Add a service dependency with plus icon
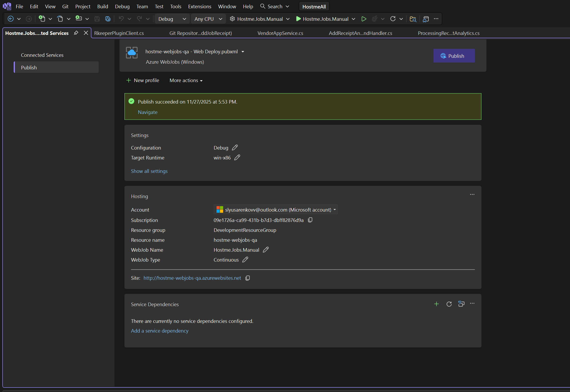The image size is (570, 392). [436, 304]
